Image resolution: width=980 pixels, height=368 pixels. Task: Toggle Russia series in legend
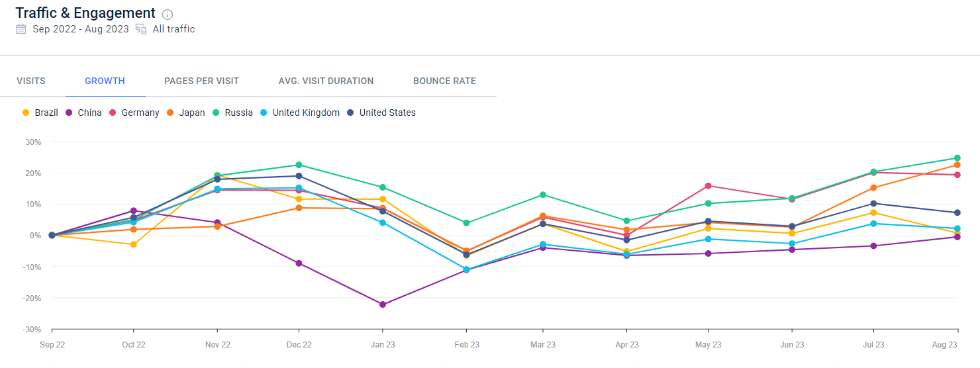click(232, 113)
